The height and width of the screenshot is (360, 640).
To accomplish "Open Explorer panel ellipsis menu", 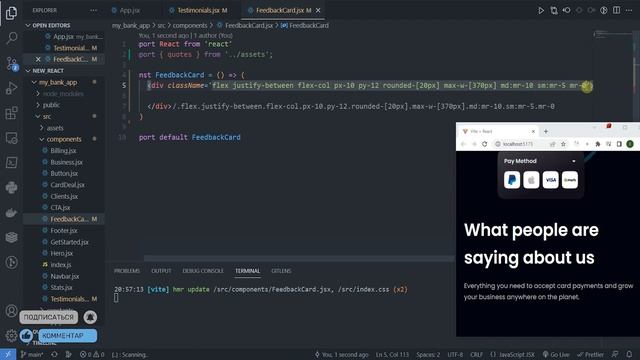I will pyautogui.click(x=93, y=10).
